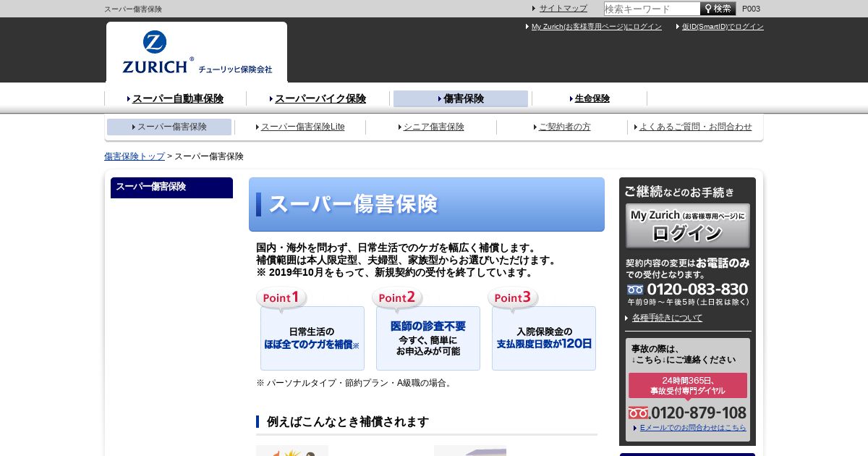Click the Point1 日常生活のケガ補償 banner
868x456 pixels.
[x=311, y=330]
